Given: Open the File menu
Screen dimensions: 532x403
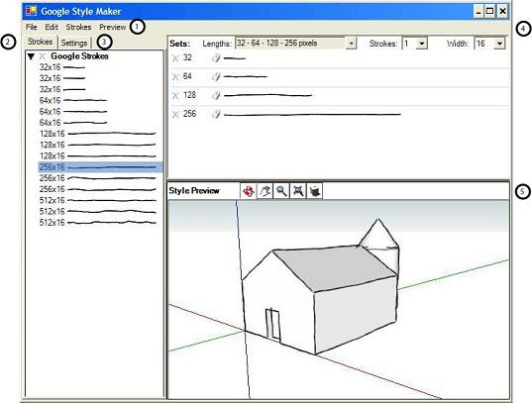Looking at the screenshot, I should (32, 27).
